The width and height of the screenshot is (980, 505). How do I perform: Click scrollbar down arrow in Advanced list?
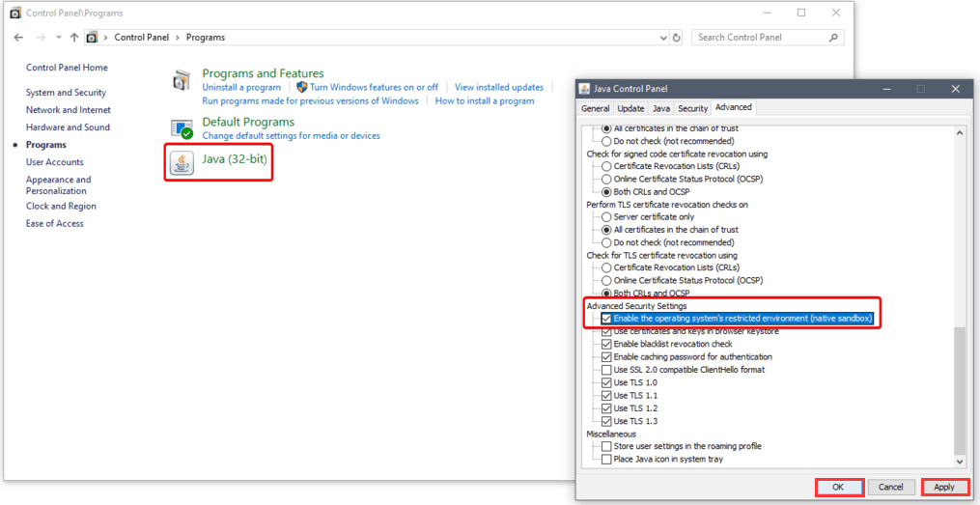click(960, 462)
